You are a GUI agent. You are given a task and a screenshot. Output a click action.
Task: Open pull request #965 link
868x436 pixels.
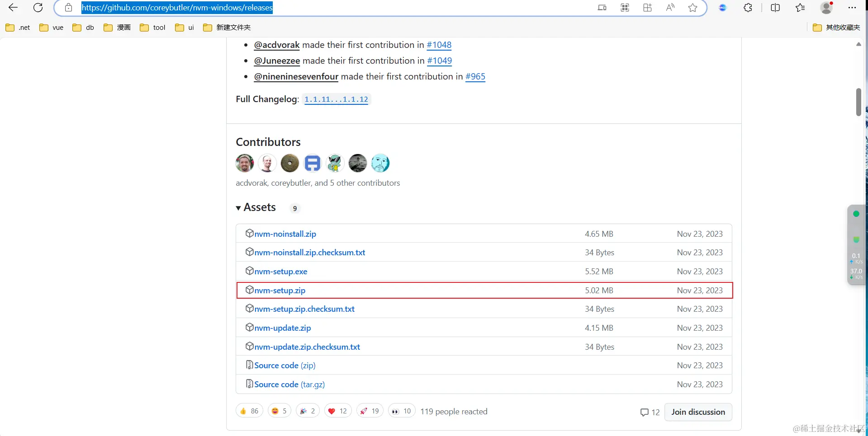(475, 77)
